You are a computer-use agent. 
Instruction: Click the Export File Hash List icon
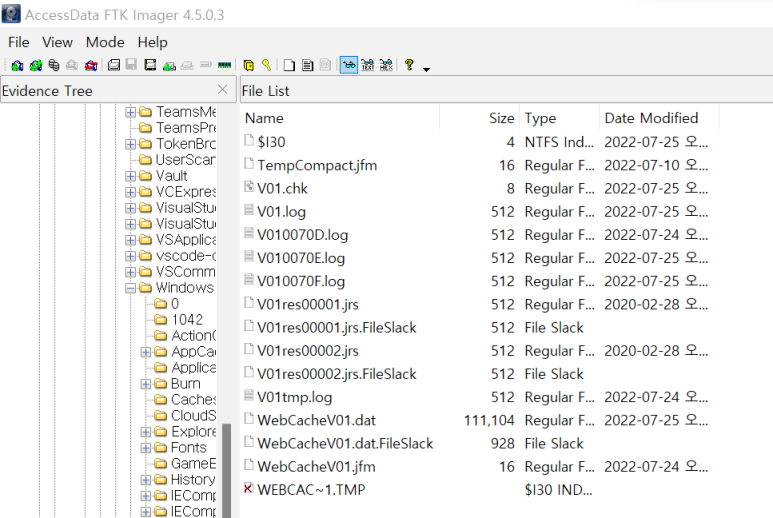tap(308, 65)
